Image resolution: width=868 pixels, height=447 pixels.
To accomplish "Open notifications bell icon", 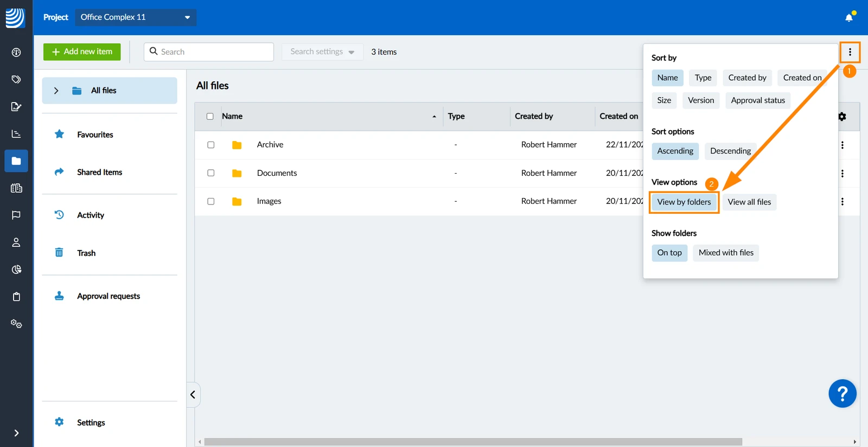I will 849,17.
